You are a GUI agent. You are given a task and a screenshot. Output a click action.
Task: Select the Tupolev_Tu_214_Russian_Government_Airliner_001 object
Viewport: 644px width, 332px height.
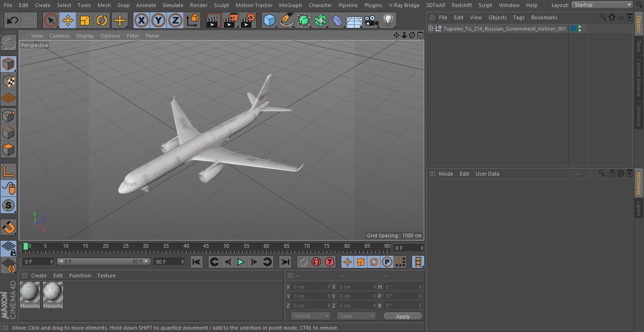504,29
